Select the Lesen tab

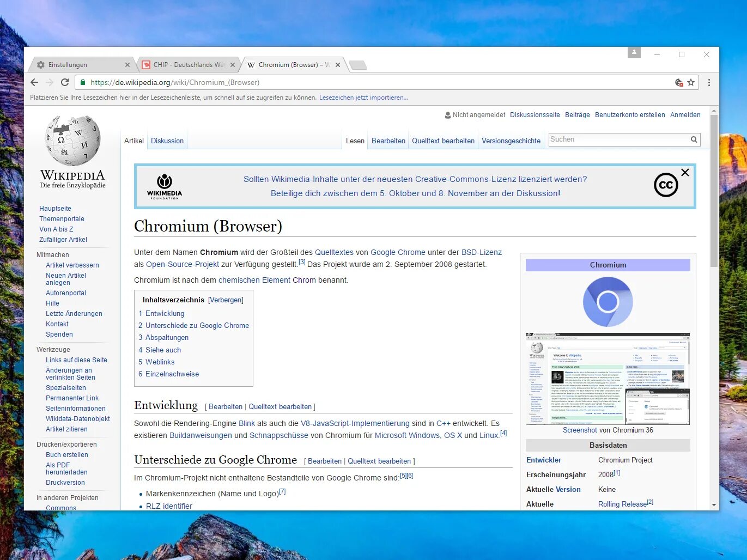pos(355,141)
